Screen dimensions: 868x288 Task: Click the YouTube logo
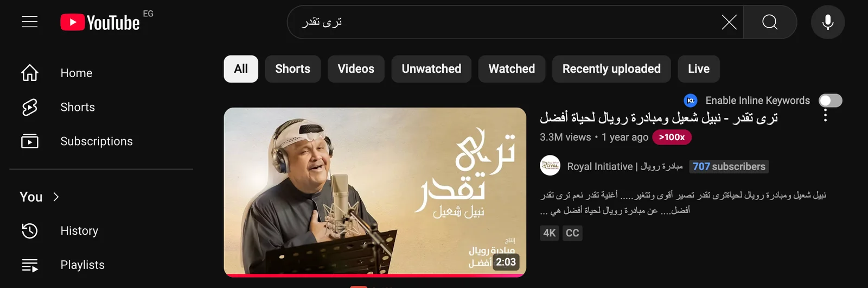tap(100, 22)
